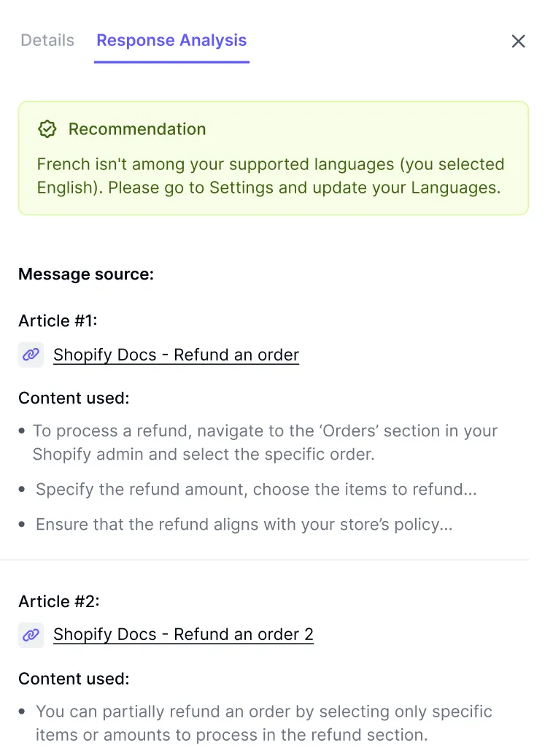
Task: Open the Shopify Docs - Refund an order link
Action: click(176, 355)
